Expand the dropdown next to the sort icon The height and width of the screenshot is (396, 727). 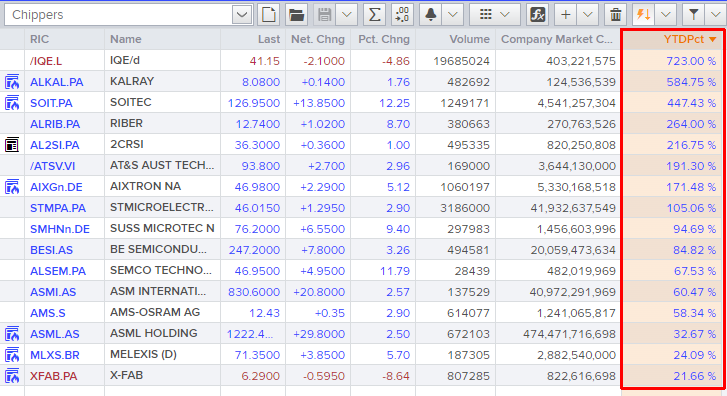click(666, 15)
